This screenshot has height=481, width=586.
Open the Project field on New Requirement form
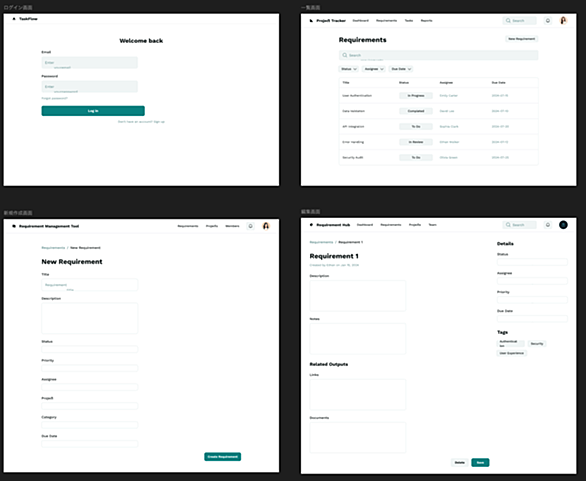[x=90, y=406]
